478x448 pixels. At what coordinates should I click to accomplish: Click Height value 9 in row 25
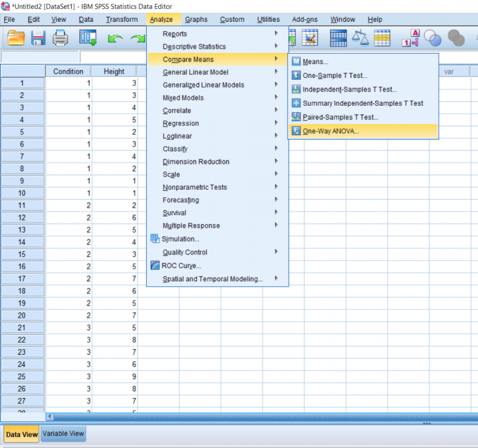(x=115, y=376)
